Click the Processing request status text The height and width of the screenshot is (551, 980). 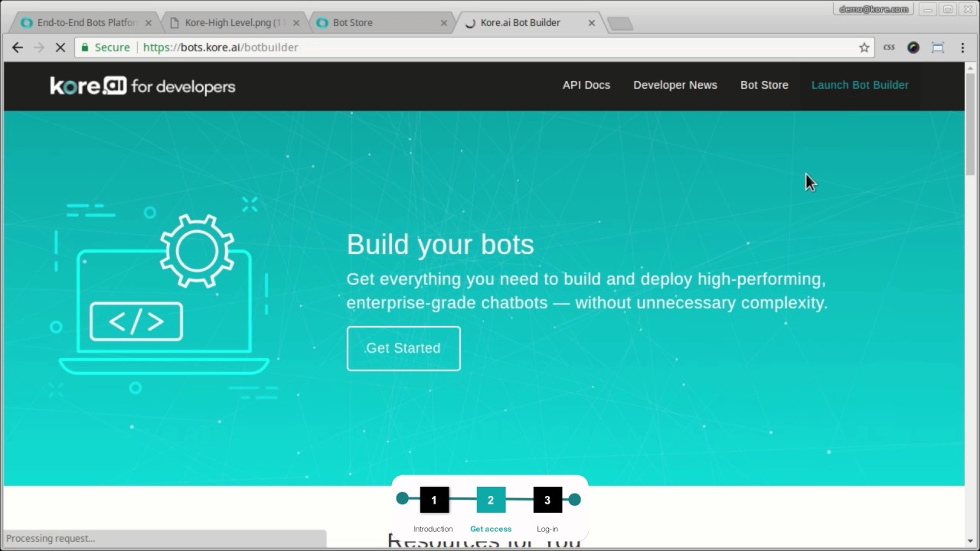[51, 539]
